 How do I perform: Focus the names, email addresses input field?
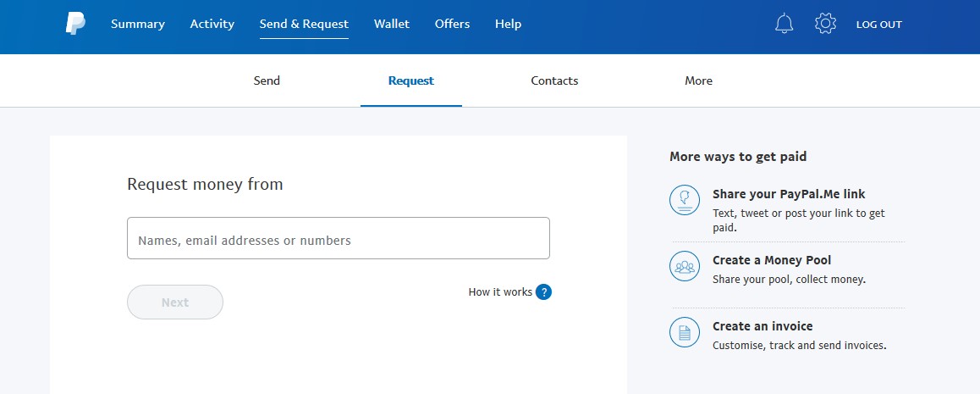339,239
